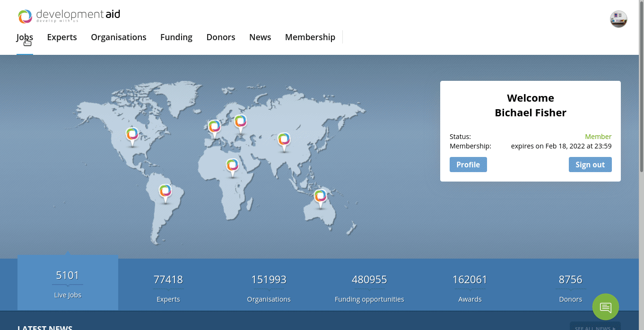Click the Australia map pin
The width and height of the screenshot is (644, 330).
coord(321,197)
